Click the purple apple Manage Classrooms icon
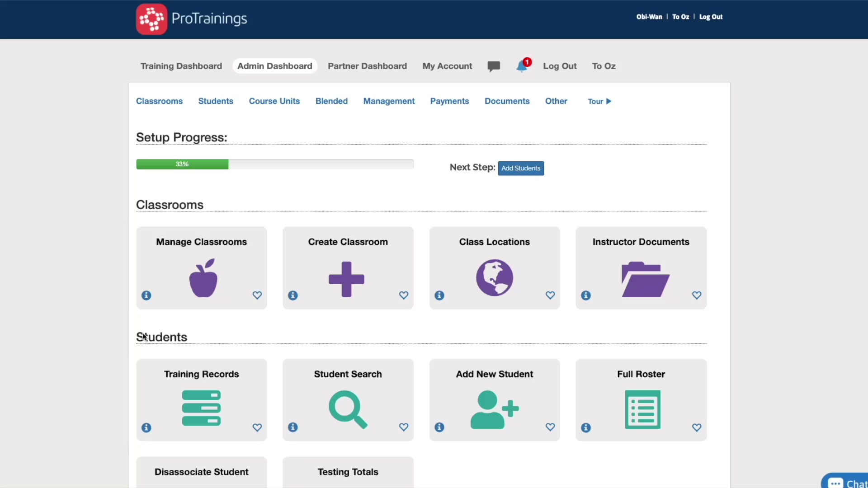 [x=203, y=278]
